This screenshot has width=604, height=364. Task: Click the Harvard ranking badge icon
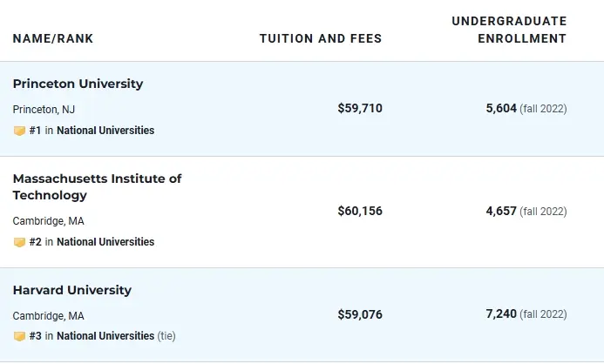click(x=19, y=336)
